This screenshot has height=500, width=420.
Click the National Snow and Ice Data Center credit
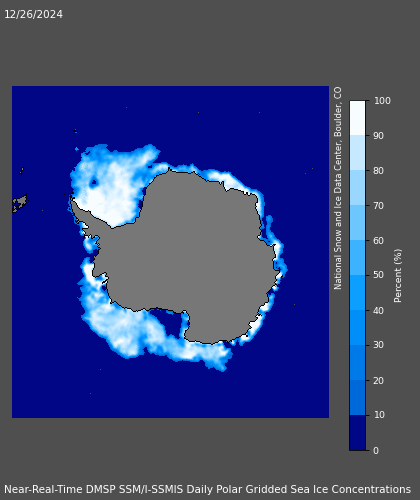[x=338, y=188]
